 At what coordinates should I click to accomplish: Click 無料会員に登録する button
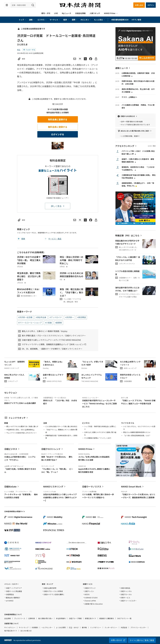pyautogui.click(x=57, y=127)
